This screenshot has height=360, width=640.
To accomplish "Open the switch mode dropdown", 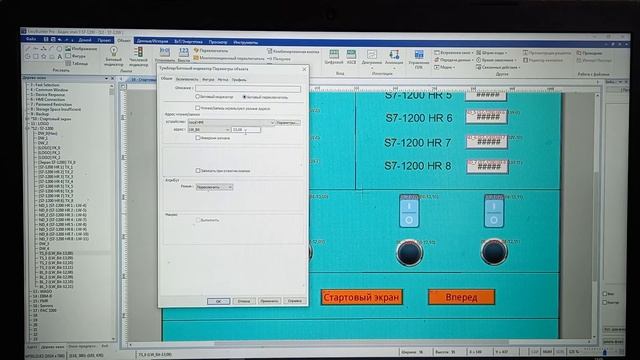I will pyautogui.click(x=214, y=187).
